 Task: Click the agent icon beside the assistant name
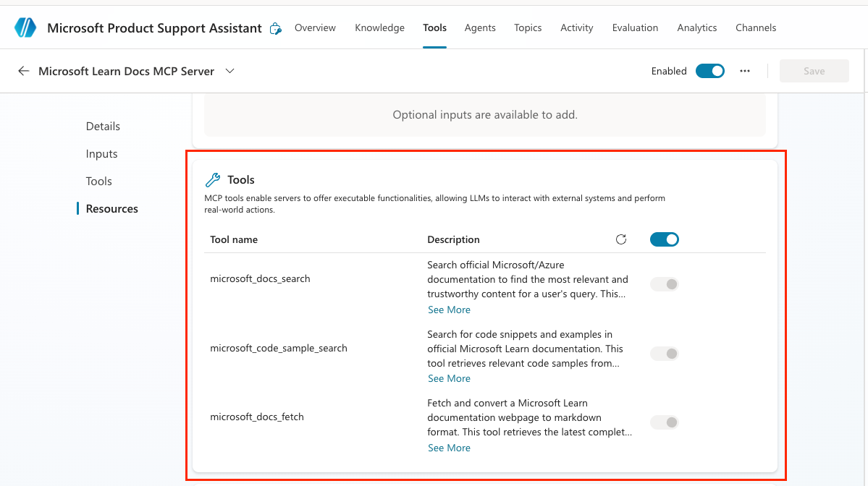[275, 28]
